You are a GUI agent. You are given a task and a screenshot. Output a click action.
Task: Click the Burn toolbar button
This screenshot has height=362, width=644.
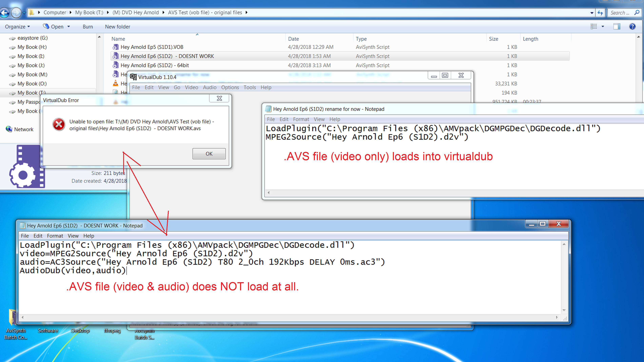(88, 27)
